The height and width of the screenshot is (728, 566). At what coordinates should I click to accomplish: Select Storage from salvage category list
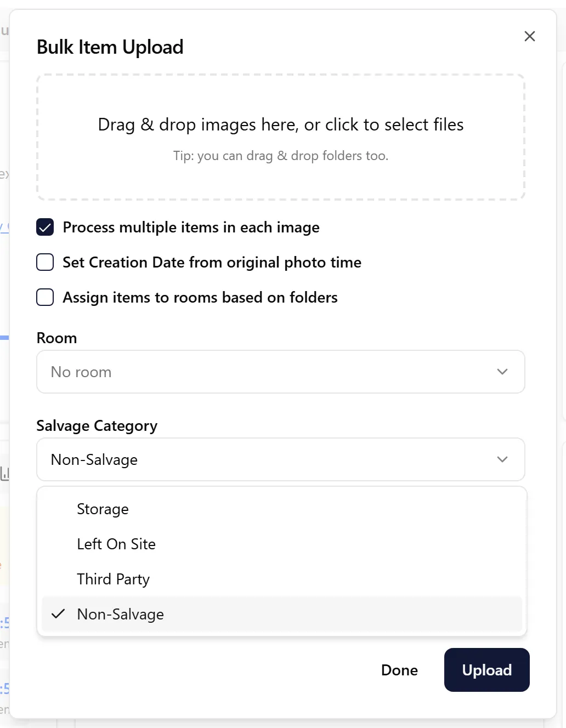coord(282,509)
